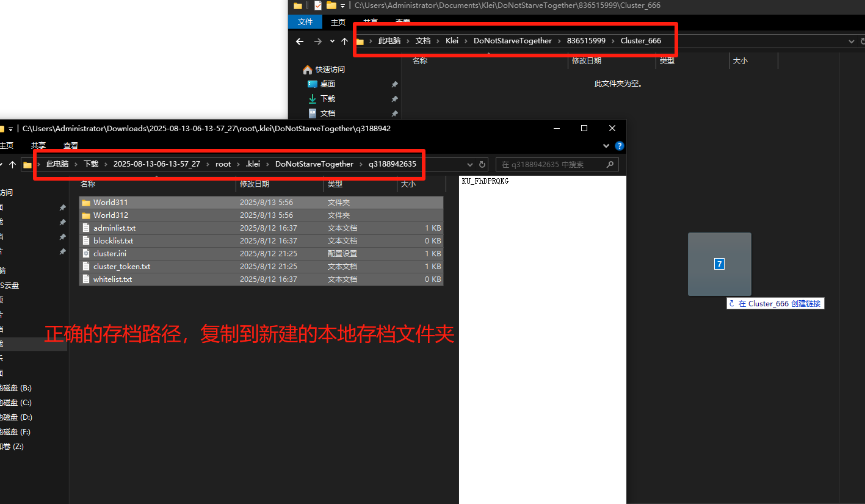This screenshot has width=865, height=504.
Task: Click q3188942635 breadcrumb in address bar
Action: click(x=392, y=164)
